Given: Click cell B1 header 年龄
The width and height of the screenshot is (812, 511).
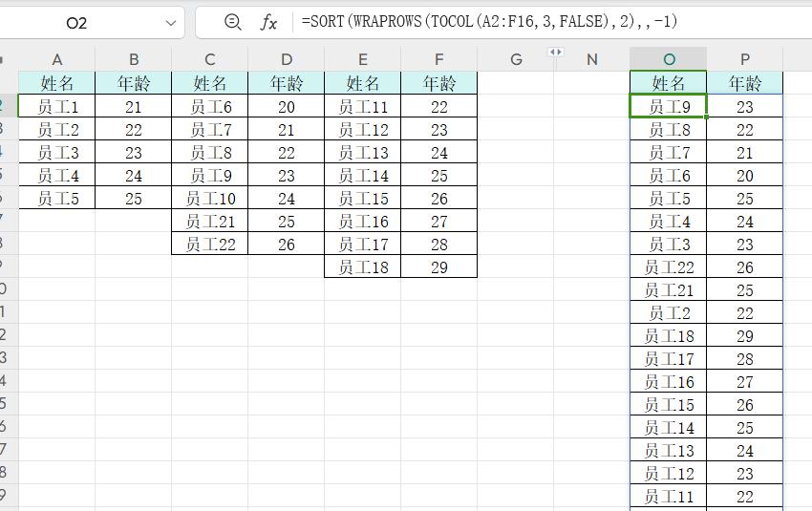Looking at the screenshot, I should tap(134, 83).
